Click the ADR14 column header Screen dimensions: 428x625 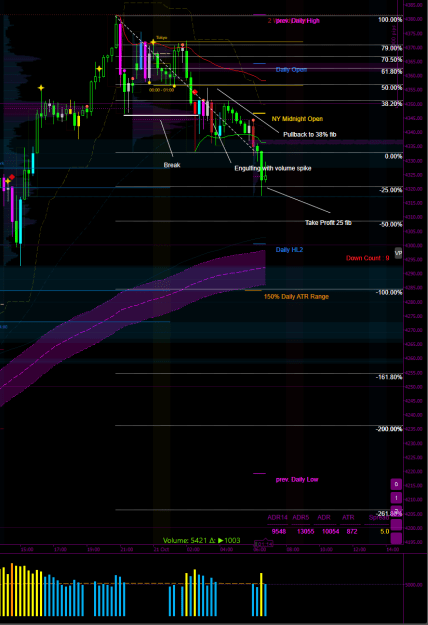point(277,517)
